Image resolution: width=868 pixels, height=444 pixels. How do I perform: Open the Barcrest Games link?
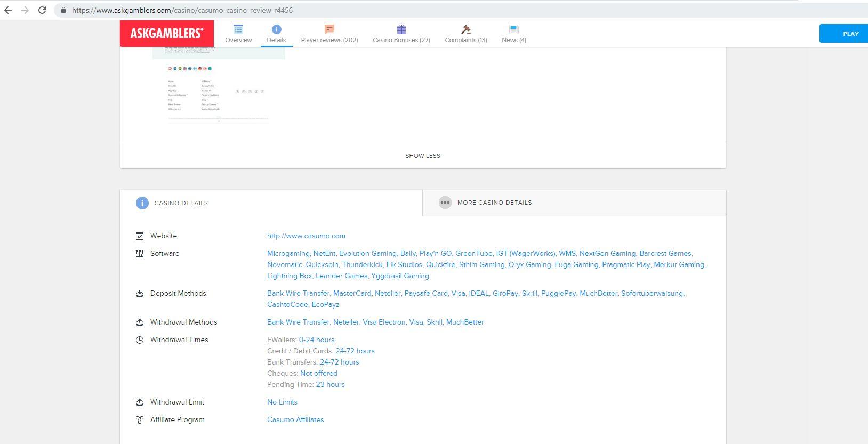[x=665, y=253]
